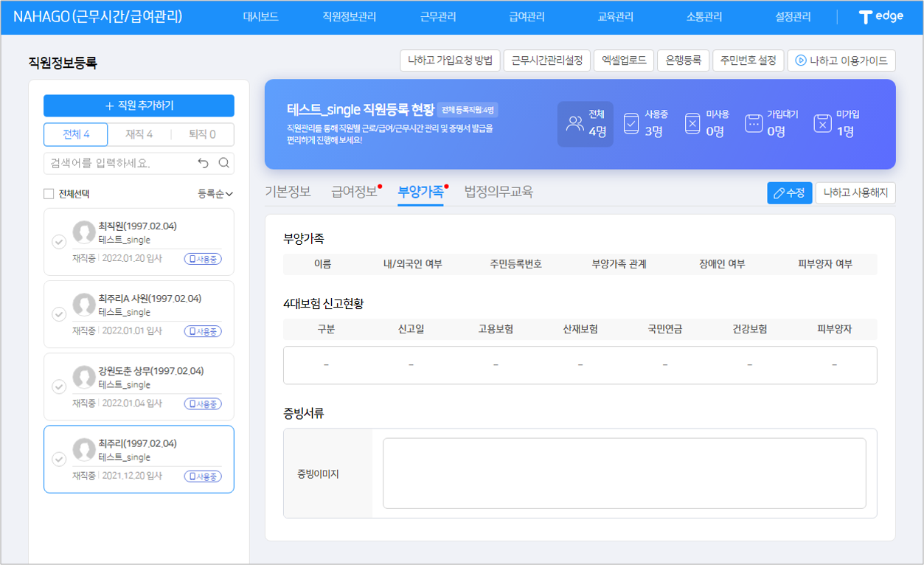The height and width of the screenshot is (565, 924).
Task: Click the reset search undo icon
Action: [204, 163]
